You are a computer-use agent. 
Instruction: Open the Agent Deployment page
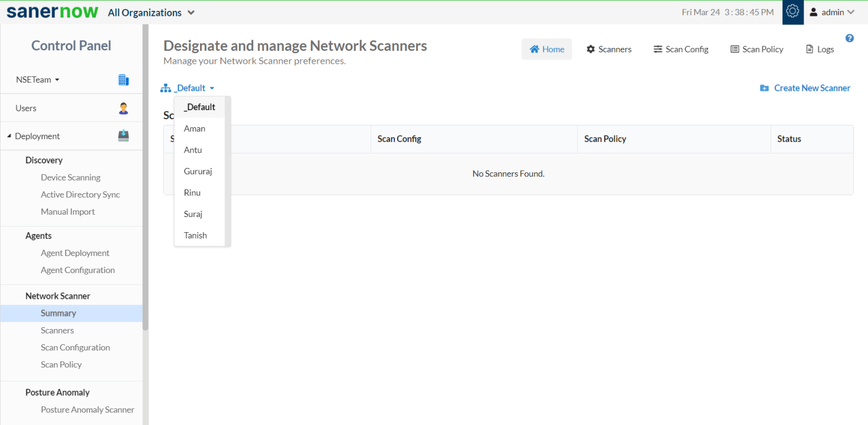75,253
